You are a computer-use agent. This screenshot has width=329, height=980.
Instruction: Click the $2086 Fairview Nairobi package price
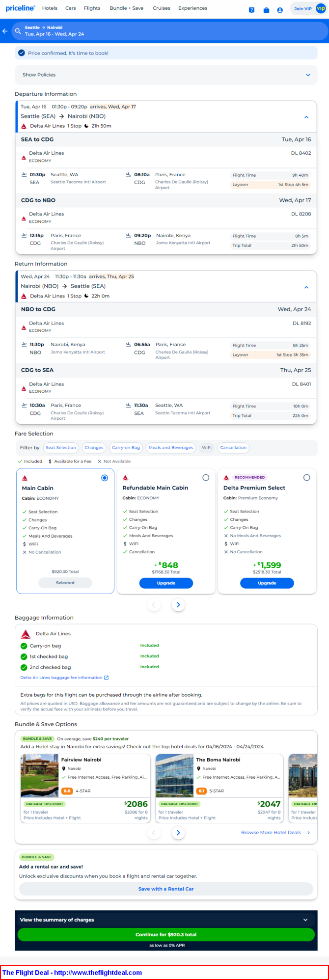(x=136, y=804)
